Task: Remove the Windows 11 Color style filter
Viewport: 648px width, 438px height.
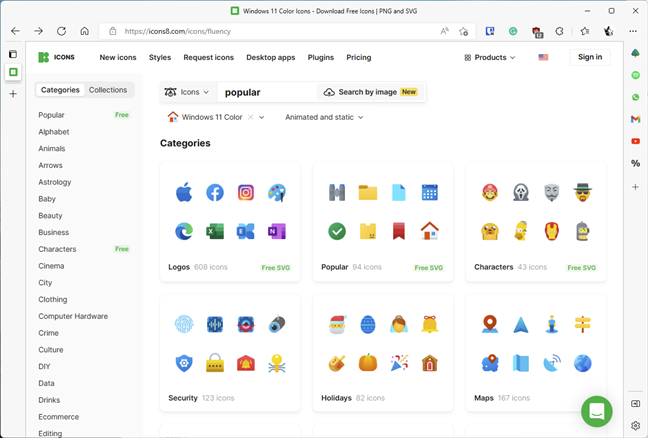Action: 250,117
